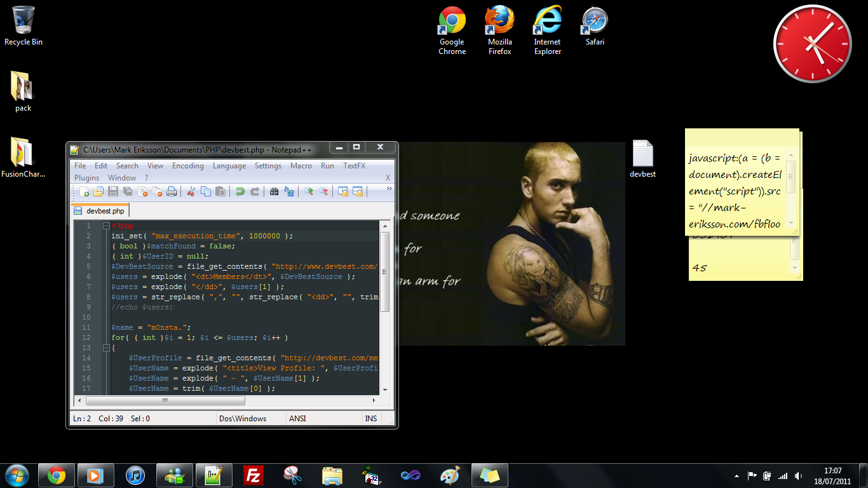Screen dimensions: 868x488
Task: Click the INS mode status bar entry
Action: click(x=370, y=419)
